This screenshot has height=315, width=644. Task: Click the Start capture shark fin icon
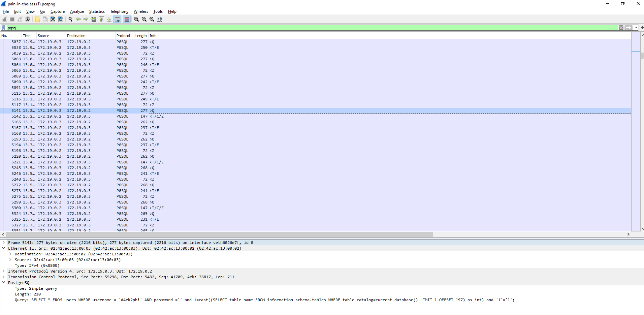4,19
